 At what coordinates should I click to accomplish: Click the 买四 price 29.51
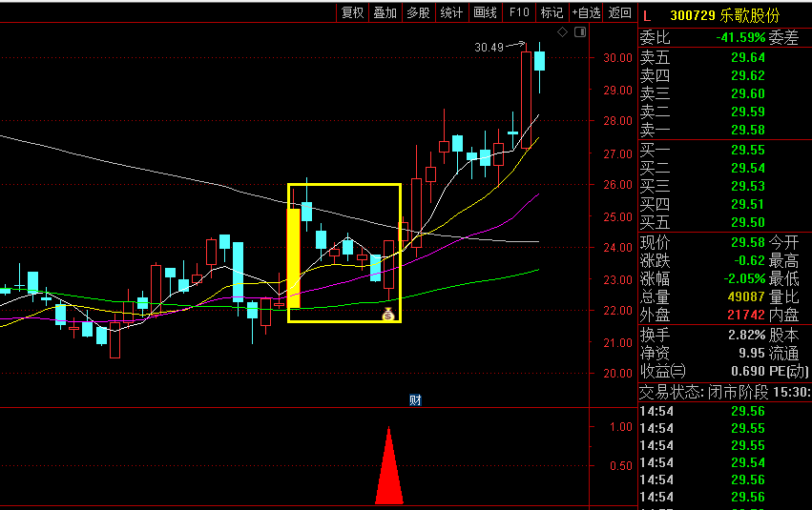[x=748, y=204]
